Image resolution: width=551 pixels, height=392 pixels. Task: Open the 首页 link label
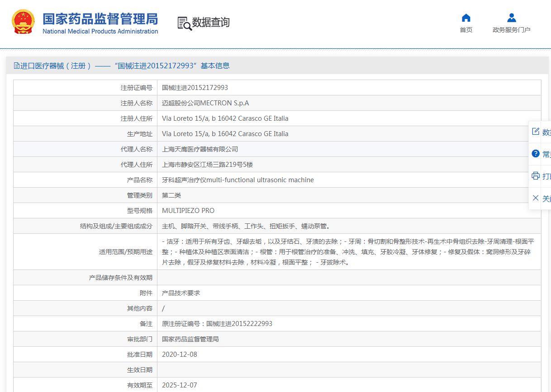466,30
